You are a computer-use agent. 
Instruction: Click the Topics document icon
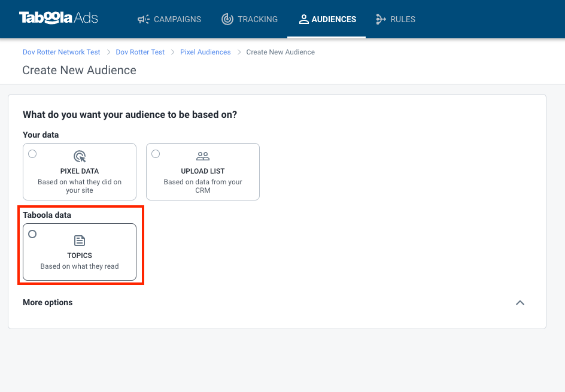(80, 241)
